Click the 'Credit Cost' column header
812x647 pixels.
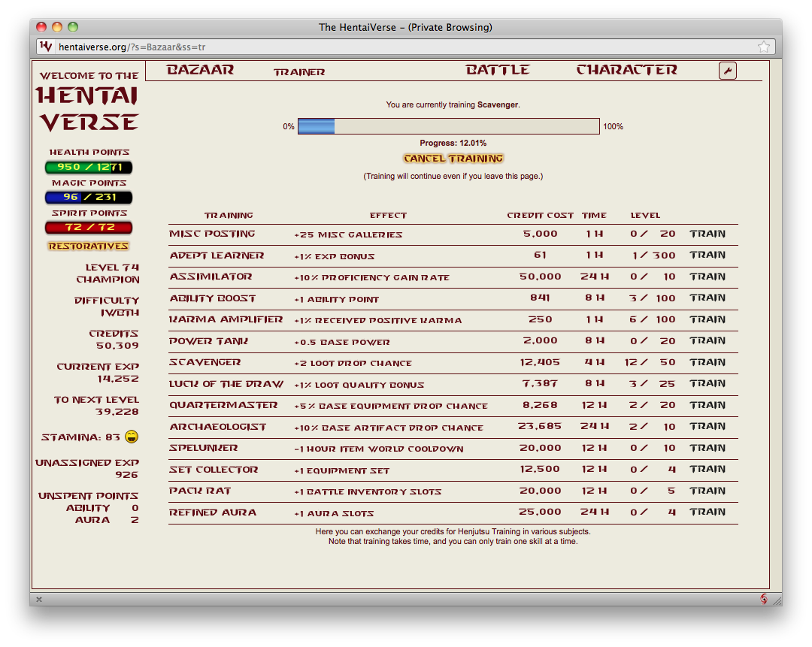coord(540,216)
